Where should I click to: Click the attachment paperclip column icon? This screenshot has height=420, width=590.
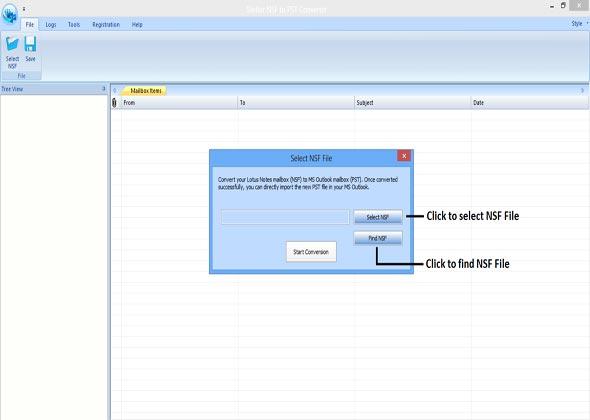pos(114,102)
